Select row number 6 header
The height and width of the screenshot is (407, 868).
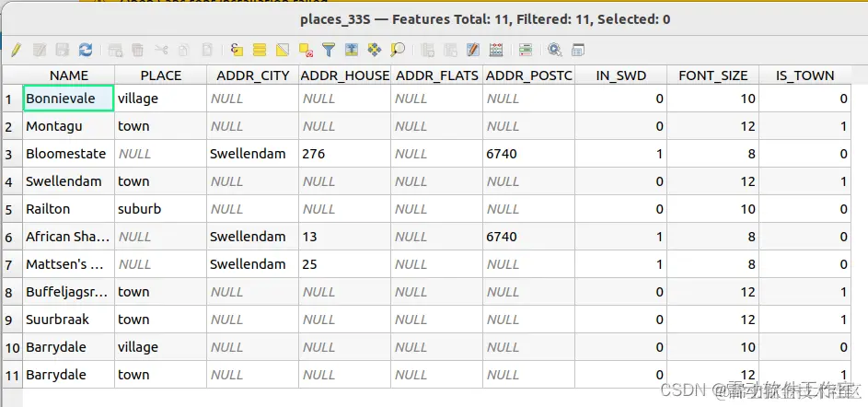(x=12, y=237)
